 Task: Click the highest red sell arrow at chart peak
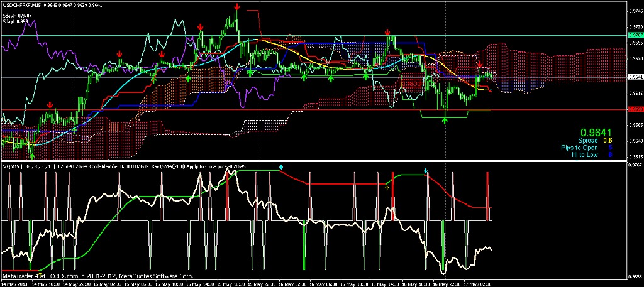237,6
